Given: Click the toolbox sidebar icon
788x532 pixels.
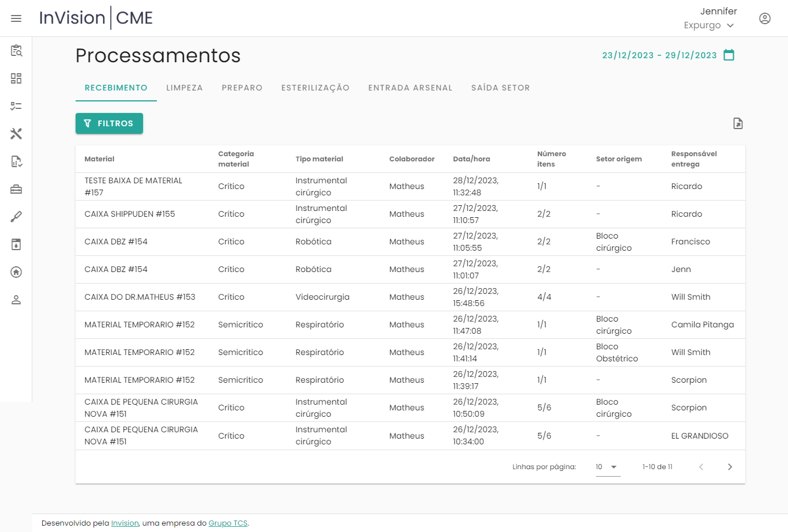Looking at the screenshot, I should pos(16,189).
